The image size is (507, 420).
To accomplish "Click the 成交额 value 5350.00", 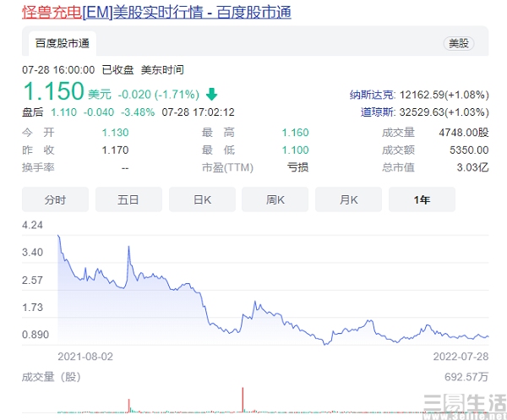I will (x=469, y=150).
